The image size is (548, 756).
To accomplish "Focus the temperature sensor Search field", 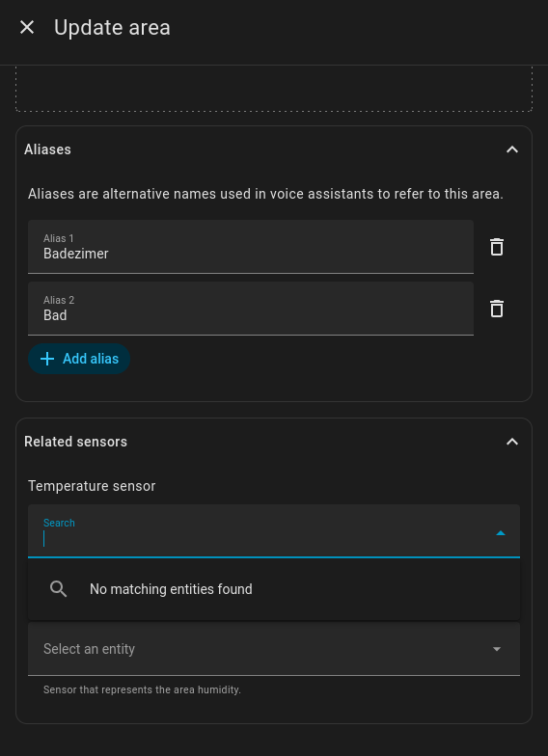I will click(274, 531).
